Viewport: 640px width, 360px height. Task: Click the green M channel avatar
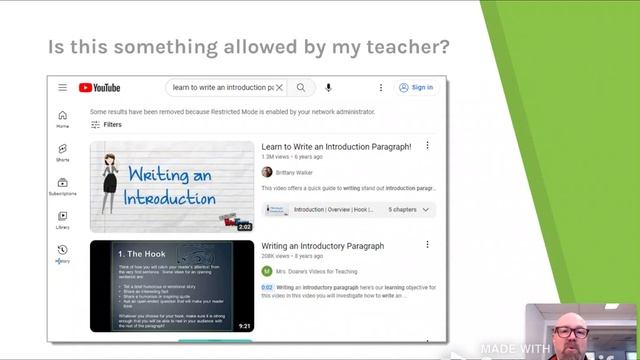coord(267,271)
